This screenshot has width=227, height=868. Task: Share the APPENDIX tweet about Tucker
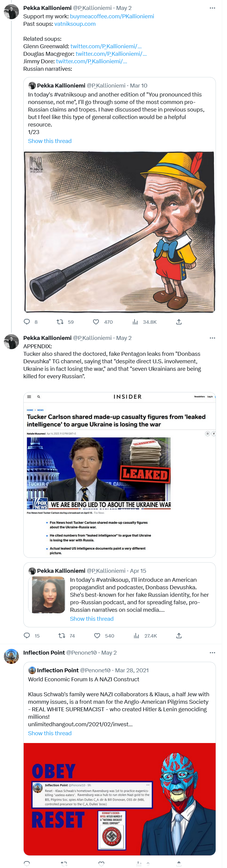point(179,635)
